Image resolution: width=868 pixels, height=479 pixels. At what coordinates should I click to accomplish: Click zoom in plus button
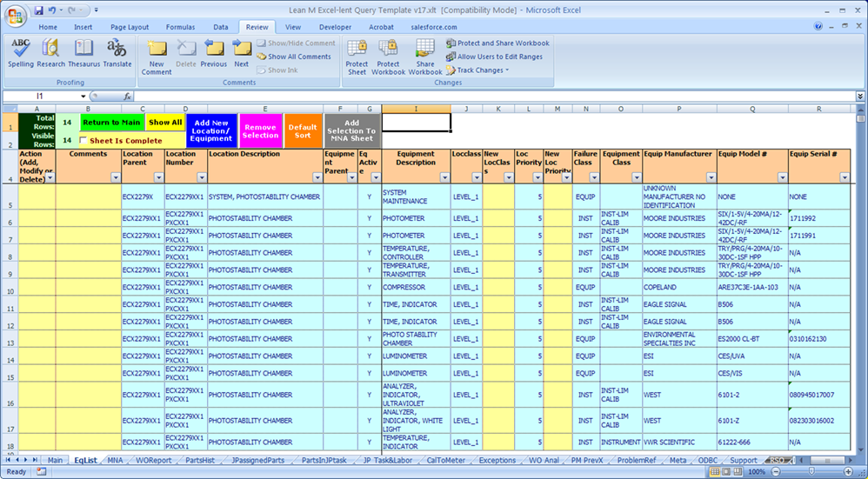[x=847, y=472]
